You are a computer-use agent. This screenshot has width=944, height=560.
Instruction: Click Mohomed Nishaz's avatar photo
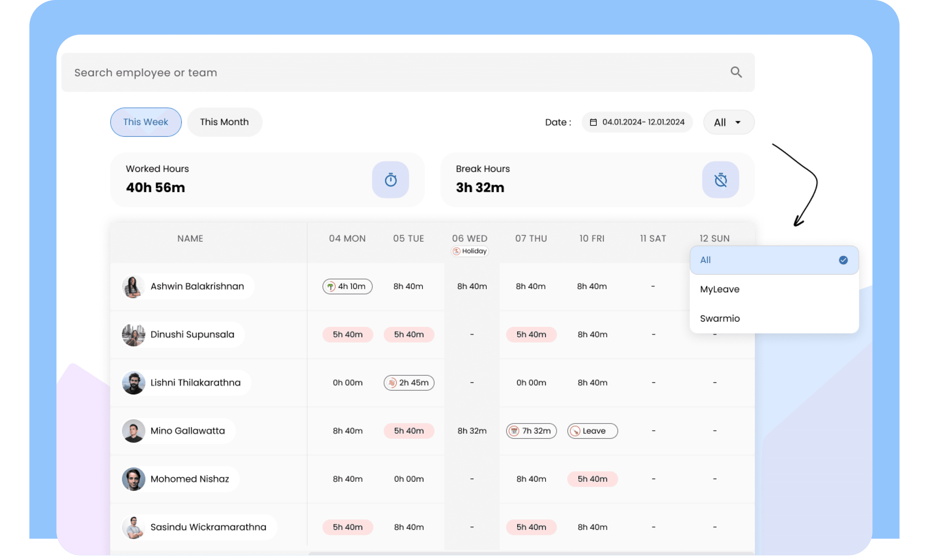(134, 479)
